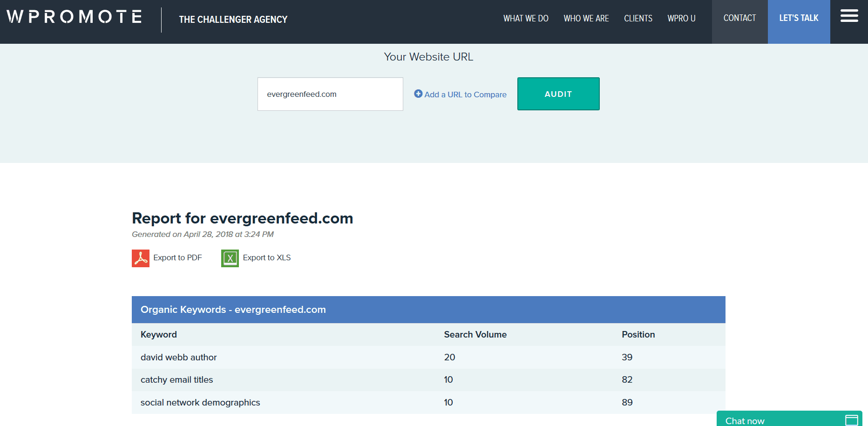The image size is (868, 426).
Task: Click Export to XLS link
Action: point(267,257)
